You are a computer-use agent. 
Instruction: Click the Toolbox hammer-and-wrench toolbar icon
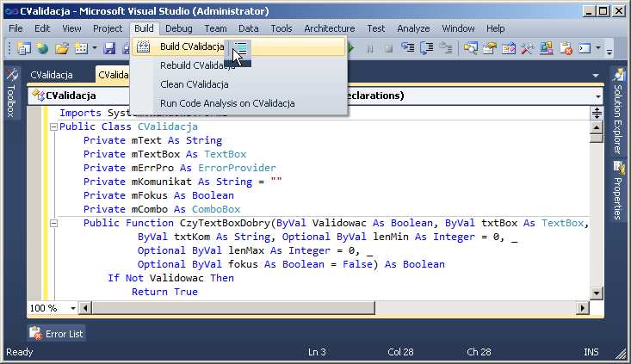pos(527,48)
